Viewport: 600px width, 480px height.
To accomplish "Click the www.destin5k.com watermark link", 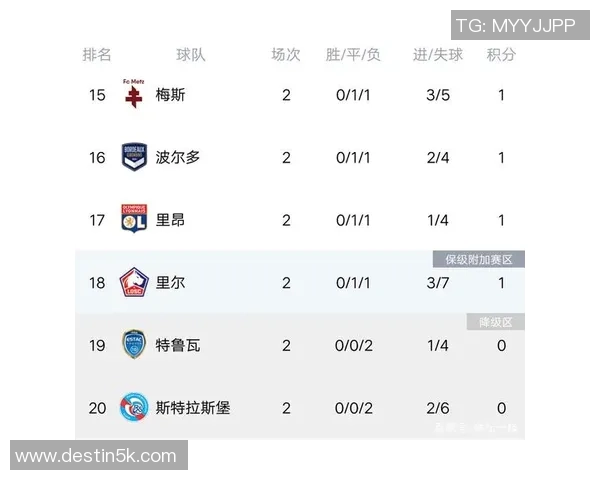I will (x=96, y=457).
